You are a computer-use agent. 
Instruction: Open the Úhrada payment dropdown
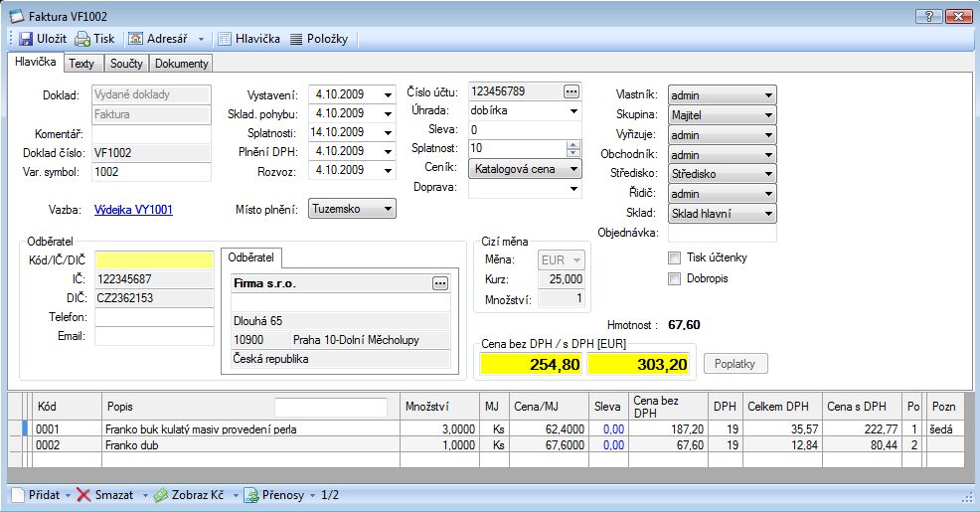coord(573,111)
